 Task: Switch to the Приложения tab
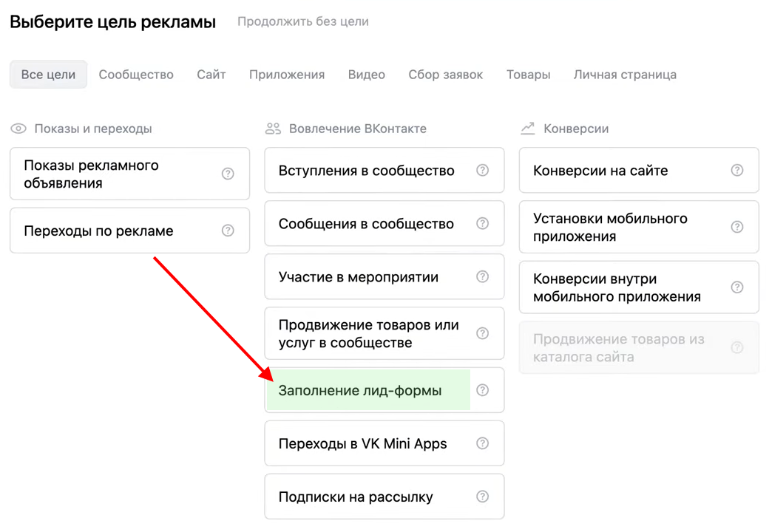(x=287, y=75)
